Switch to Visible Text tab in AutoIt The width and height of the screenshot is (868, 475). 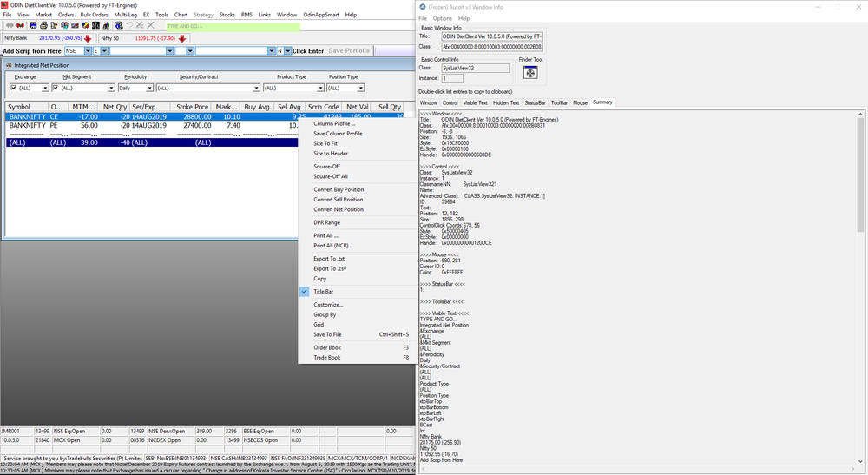475,103
